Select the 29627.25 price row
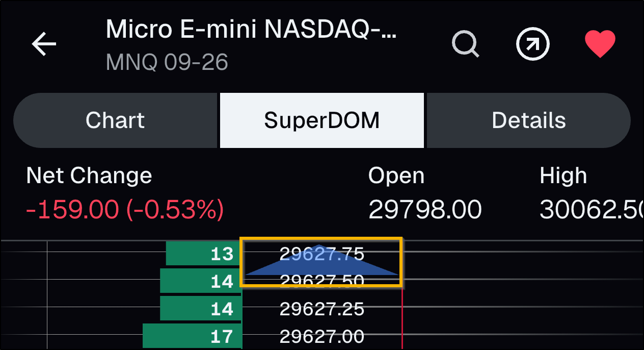The height and width of the screenshot is (350, 644). pyautogui.click(x=322, y=309)
